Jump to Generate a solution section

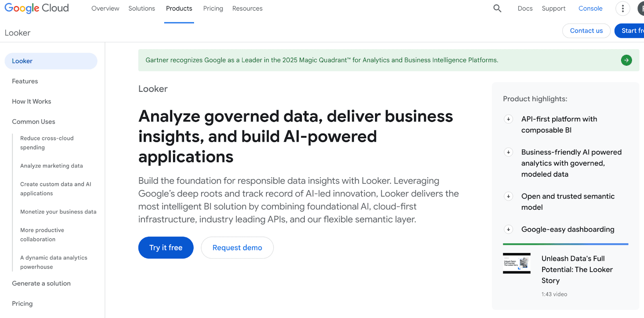point(41,283)
